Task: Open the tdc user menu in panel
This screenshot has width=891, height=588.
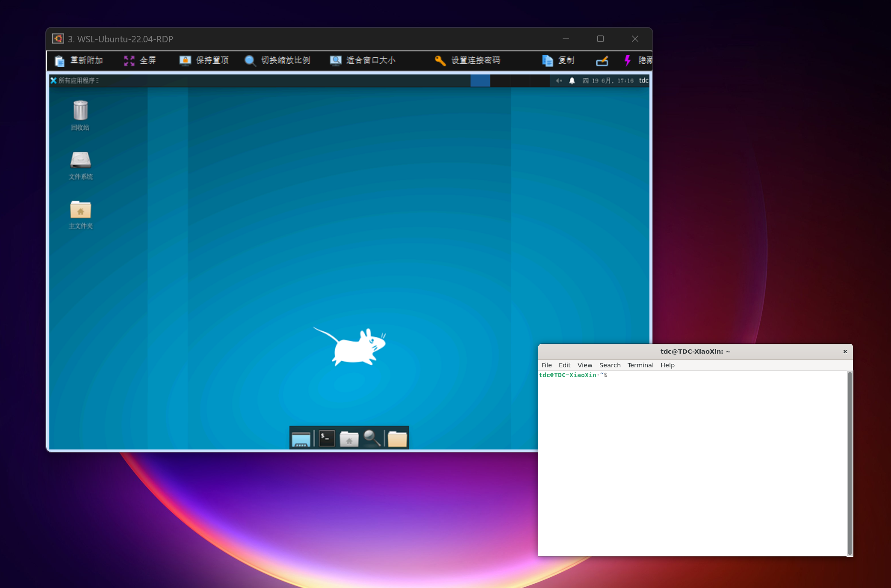Action: point(643,80)
